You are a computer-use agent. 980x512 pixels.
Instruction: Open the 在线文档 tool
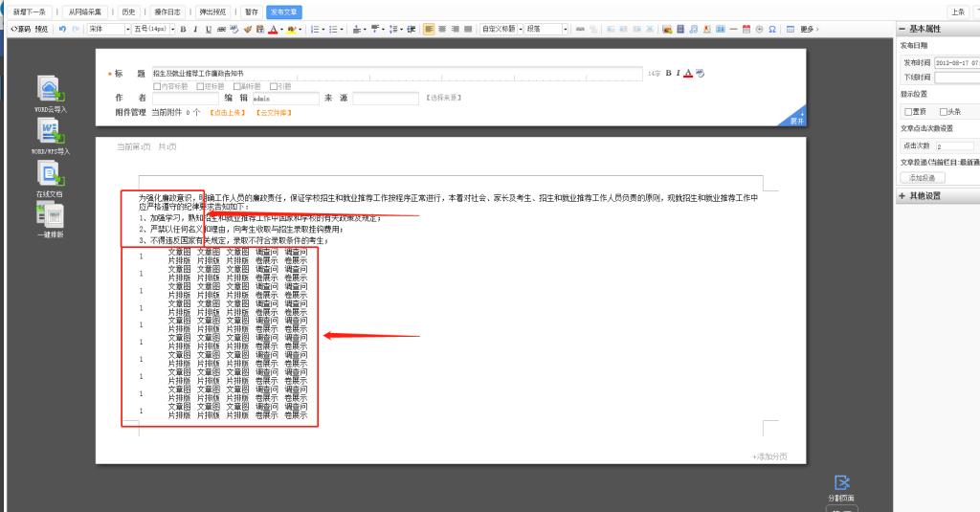(50, 174)
